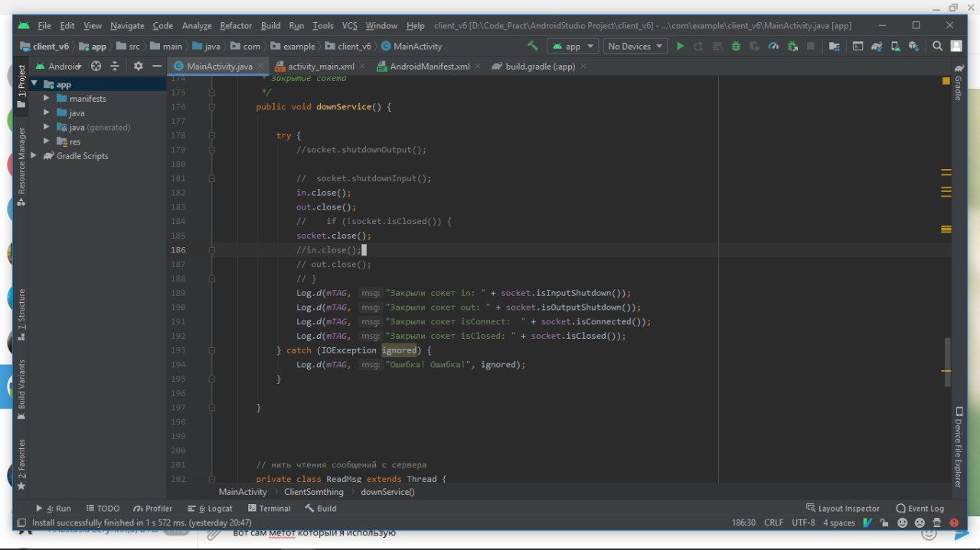Click the Select Opened File target icon
The image size is (980, 550).
(96, 66)
